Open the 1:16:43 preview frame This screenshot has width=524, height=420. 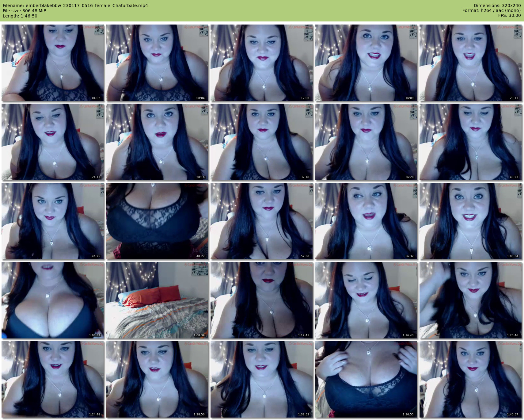366,300
